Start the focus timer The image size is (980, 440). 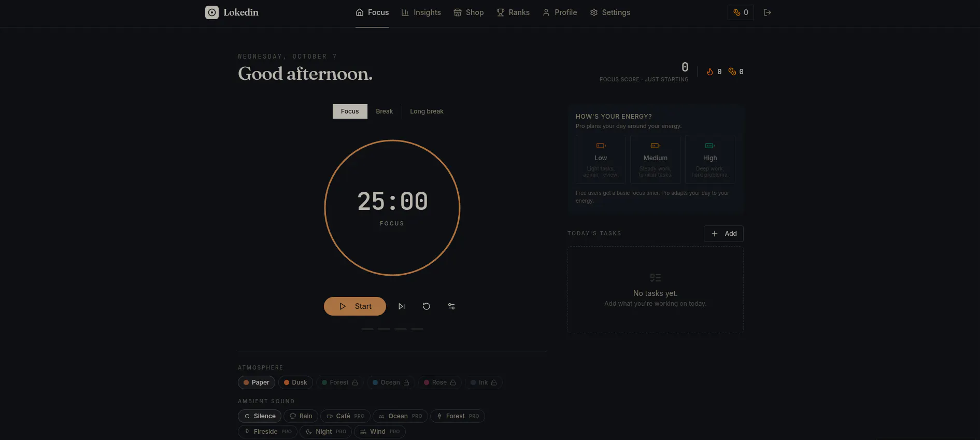click(x=355, y=306)
